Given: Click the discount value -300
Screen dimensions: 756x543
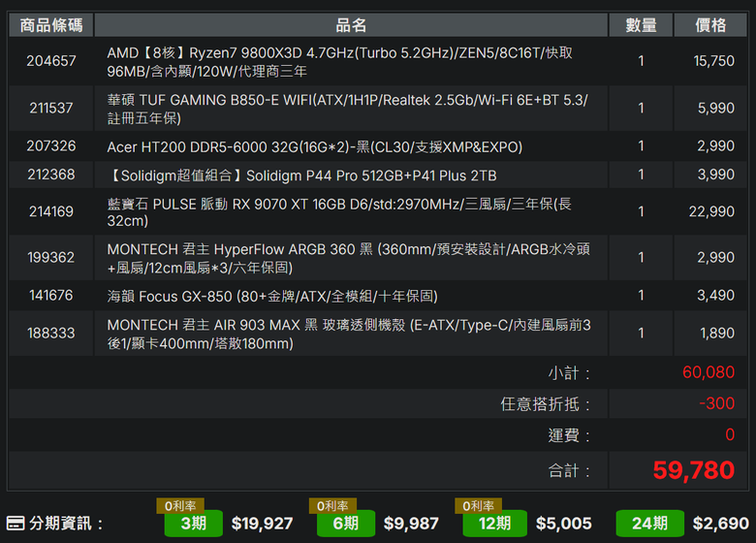Looking at the screenshot, I should coord(717,403).
